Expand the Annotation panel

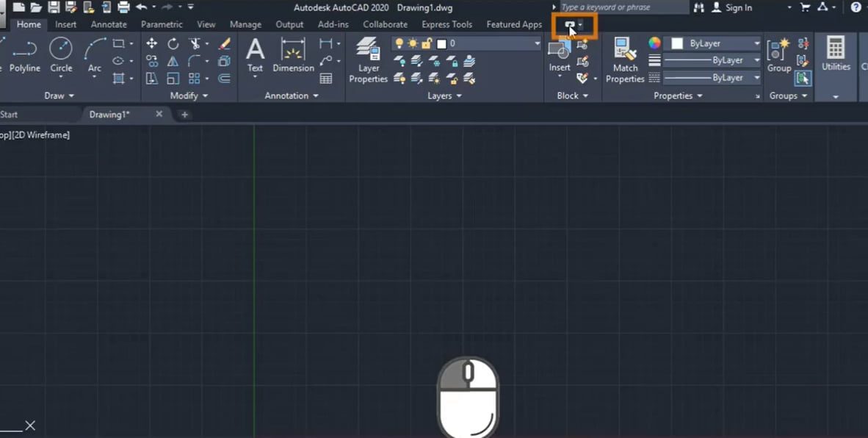tap(292, 96)
